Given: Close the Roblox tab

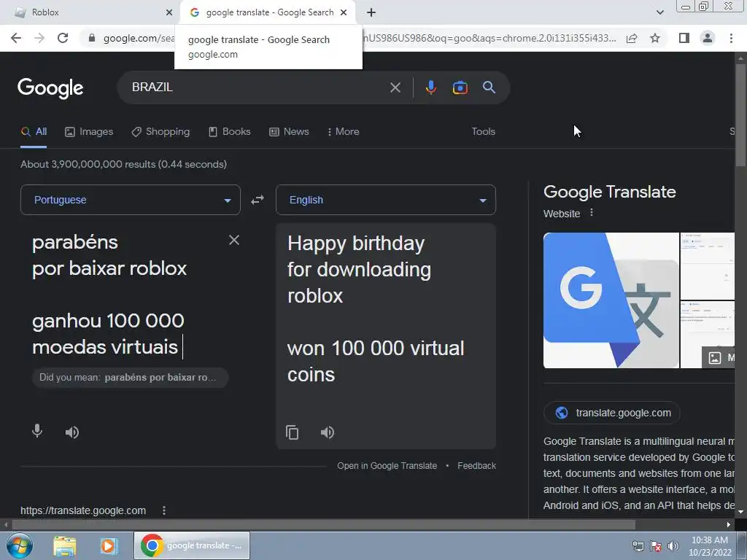Looking at the screenshot, I should click(169, 12).
